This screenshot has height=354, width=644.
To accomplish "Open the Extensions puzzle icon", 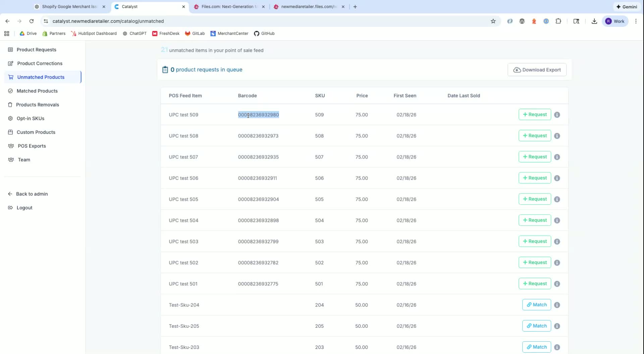I will pyautogui.click(x=558, y=21).
